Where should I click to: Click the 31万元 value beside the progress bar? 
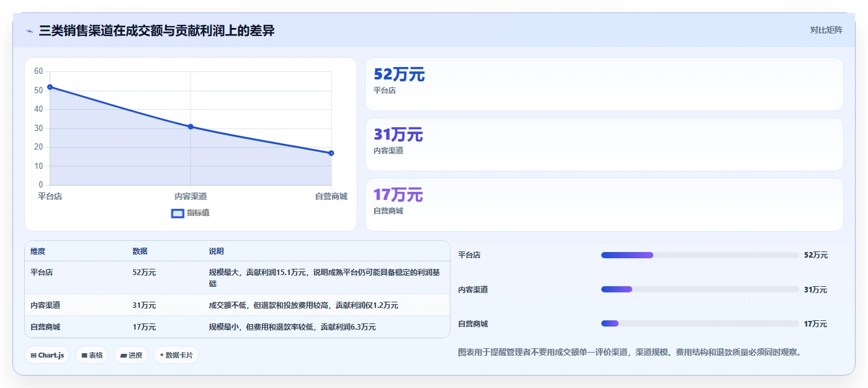tap(815, 289)
